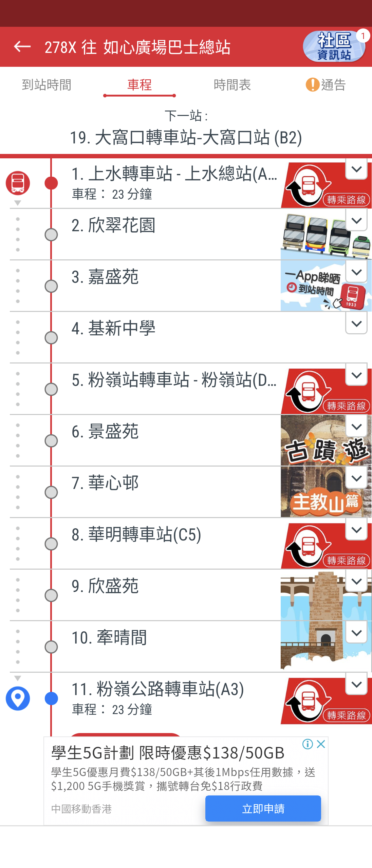Tap the back arrow icon
The image size is (372, 868).
(x=22, y=46)
